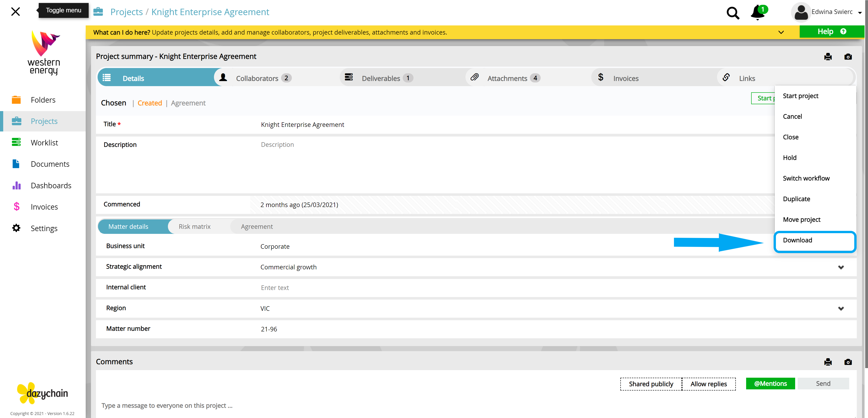Click the Agreement workflow status link
Image resolution: width=868 pixels, height=418 pixels.
(x=188, y=103)
